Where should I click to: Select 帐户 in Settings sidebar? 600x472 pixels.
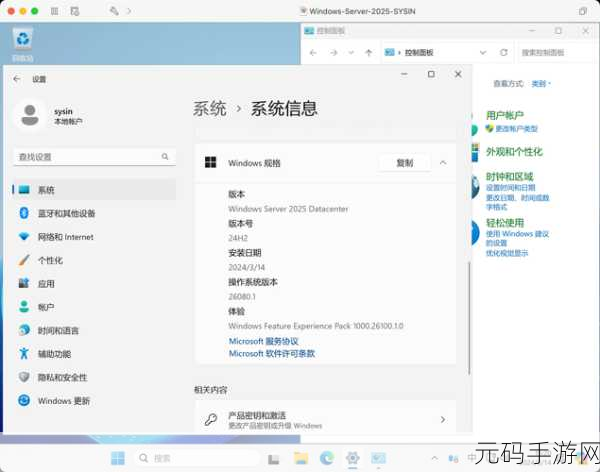click(x=95, y=307)
